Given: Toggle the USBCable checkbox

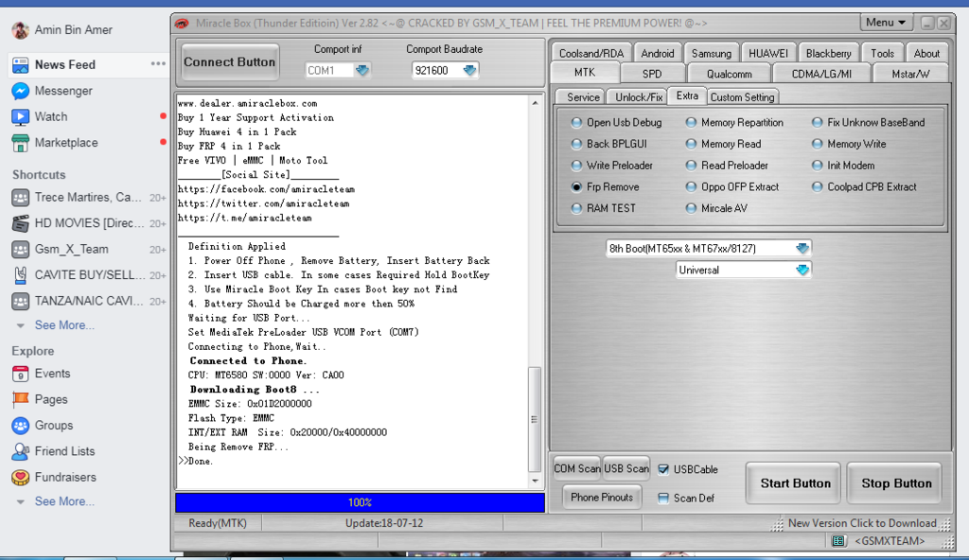Looking at the screenshot, I should (x=663, y=469).
